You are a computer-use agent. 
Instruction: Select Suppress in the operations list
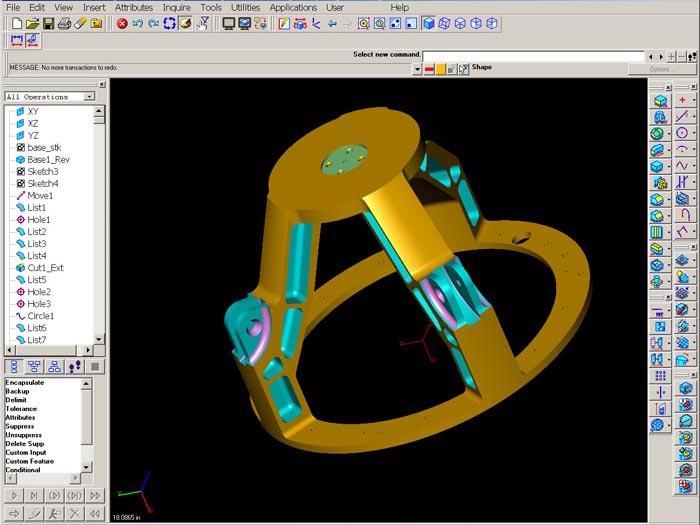pos(22,426)
